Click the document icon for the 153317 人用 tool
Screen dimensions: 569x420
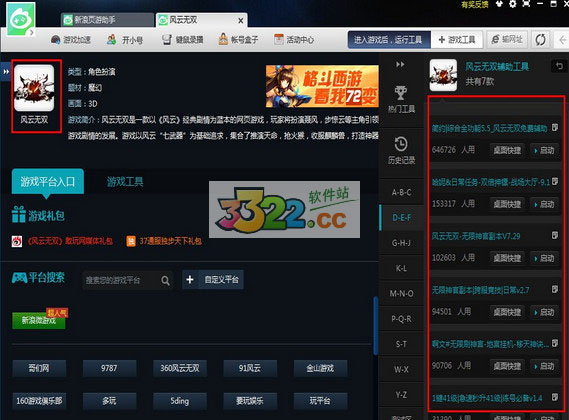coord(555,181)
